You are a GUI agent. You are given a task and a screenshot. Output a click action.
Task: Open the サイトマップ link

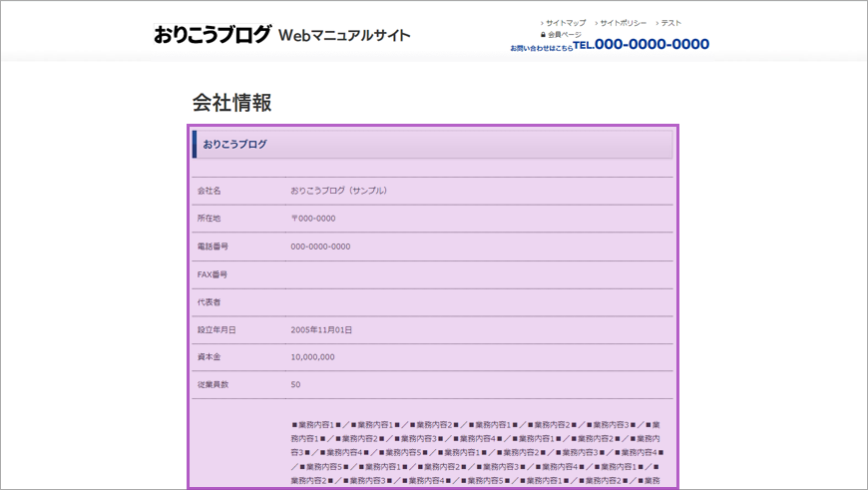[x=565, y=23]
